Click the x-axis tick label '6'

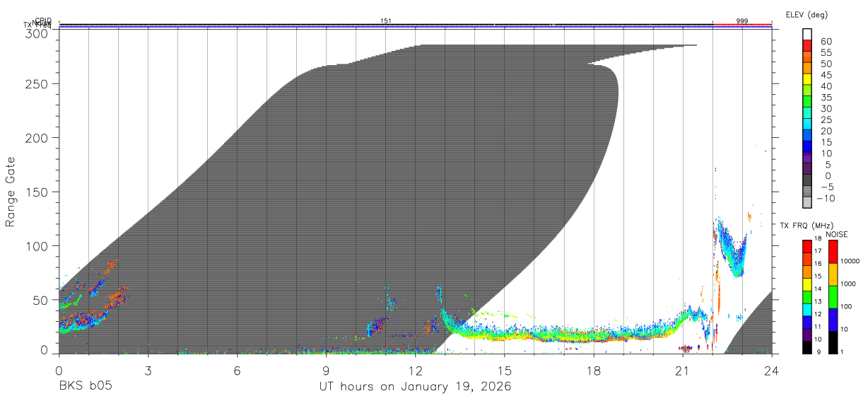coord(237,370)
